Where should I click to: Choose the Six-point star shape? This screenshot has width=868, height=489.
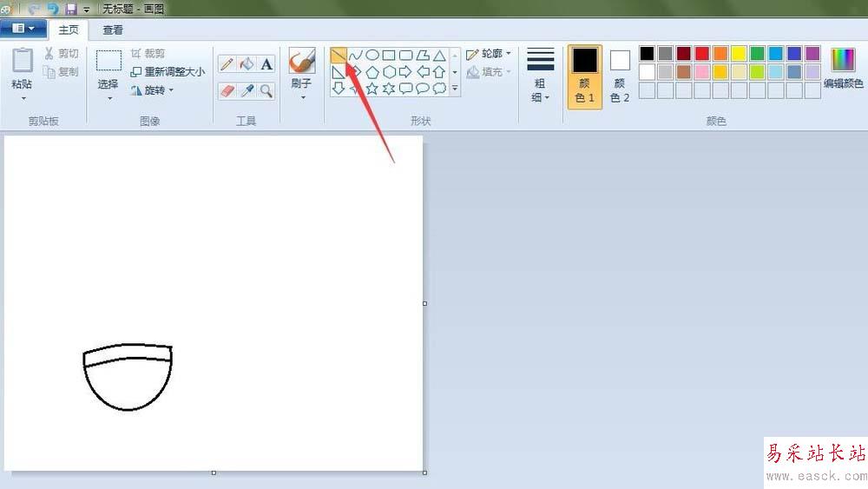(389, 88)
